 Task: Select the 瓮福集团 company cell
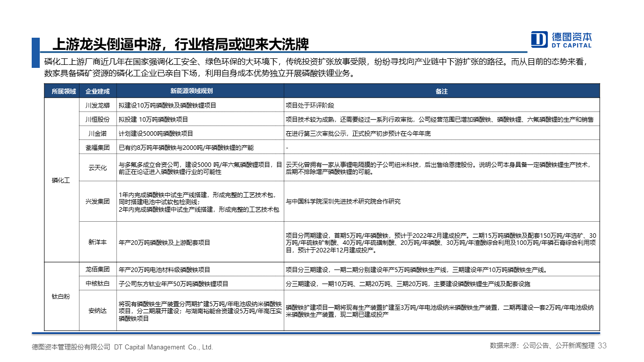98,148
